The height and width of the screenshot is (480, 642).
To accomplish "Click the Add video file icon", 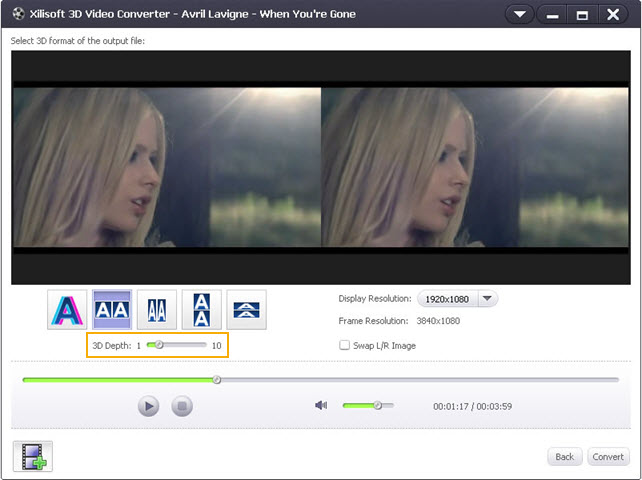I will pyautogui.click(x=33, y=456).
